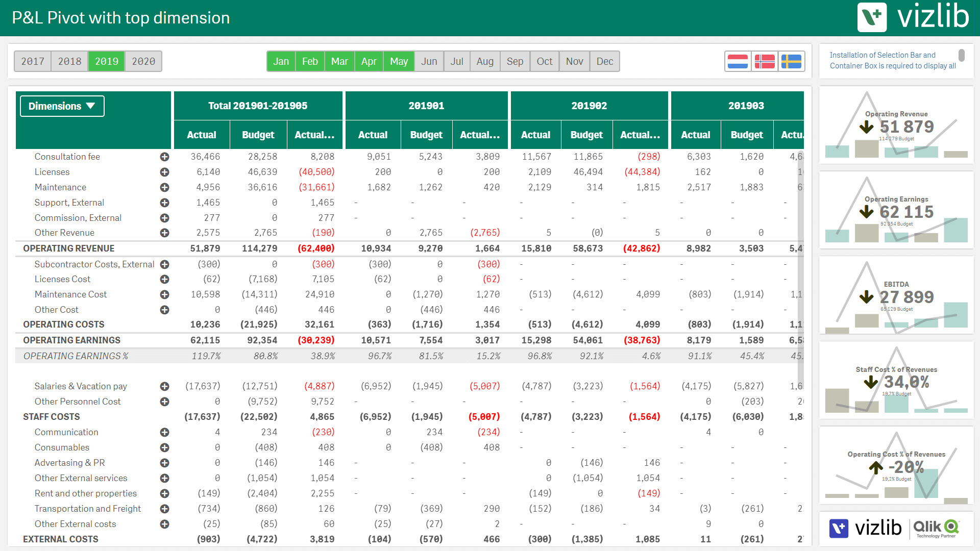
Task: Click plus icon beside Salaries & Vacation pay
Action: pos(164,386)
